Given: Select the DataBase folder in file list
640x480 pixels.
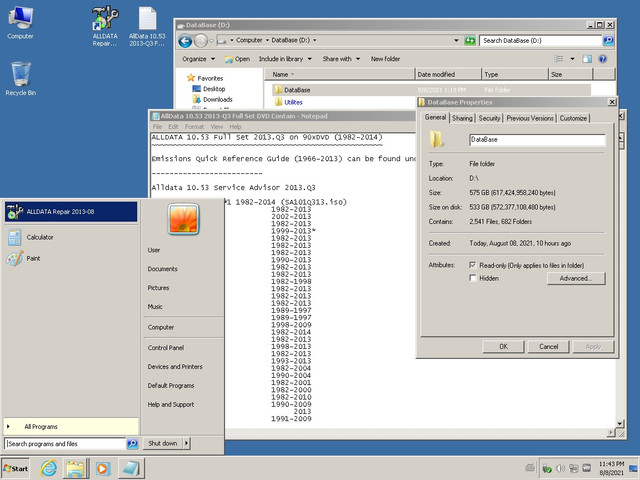Looking at the screenshot, I should (x=431, y=90).
